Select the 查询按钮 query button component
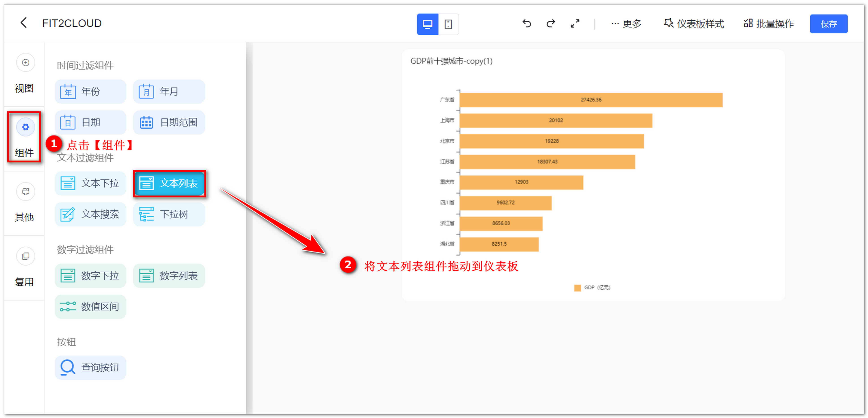Viewport: 868px width, 418px height. point(90,368)
